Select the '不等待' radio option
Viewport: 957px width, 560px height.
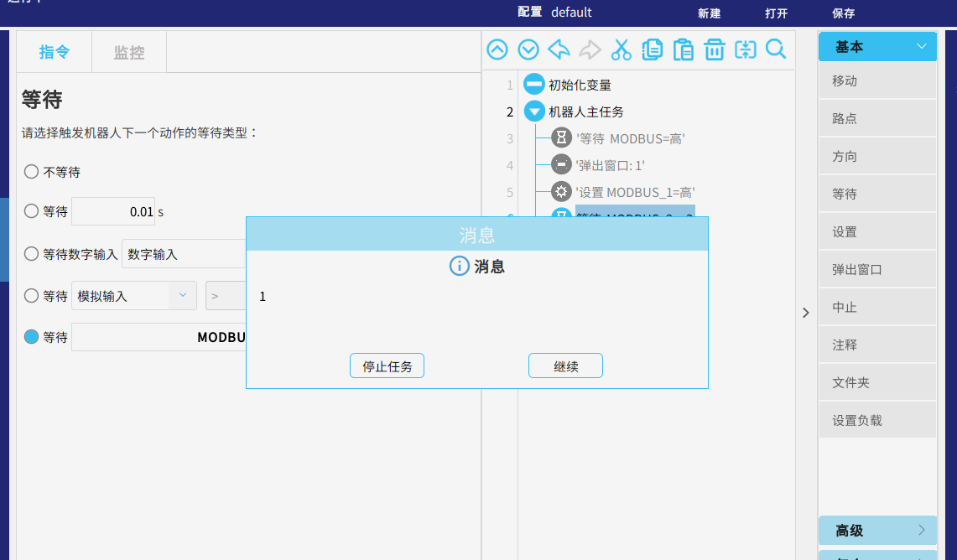(32, 172)
